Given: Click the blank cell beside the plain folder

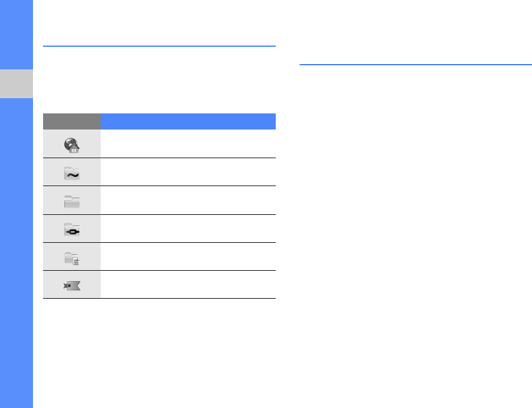Looking at the screenshot, I should [188, 201].
